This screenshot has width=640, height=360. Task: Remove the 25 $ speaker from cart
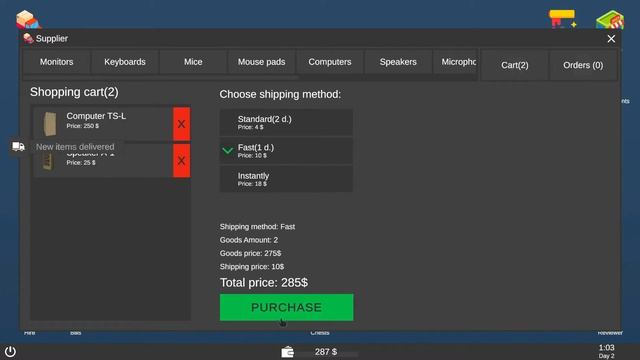coord(182,160)
